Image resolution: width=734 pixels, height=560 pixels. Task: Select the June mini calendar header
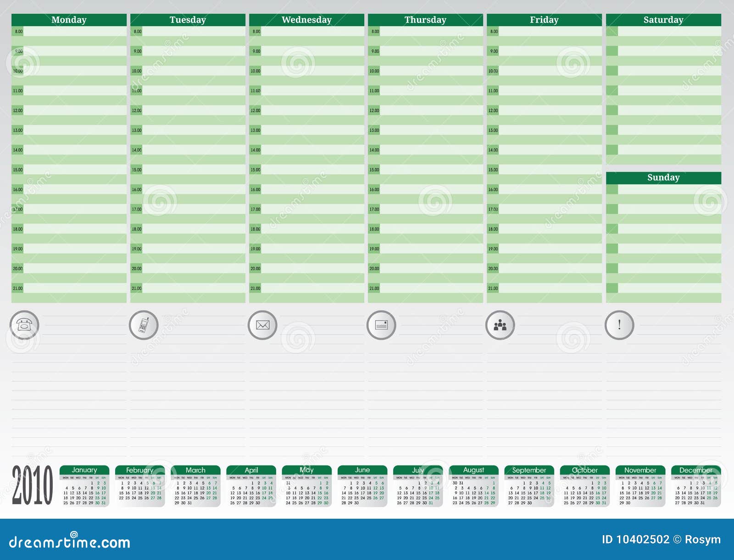[362, 470]
